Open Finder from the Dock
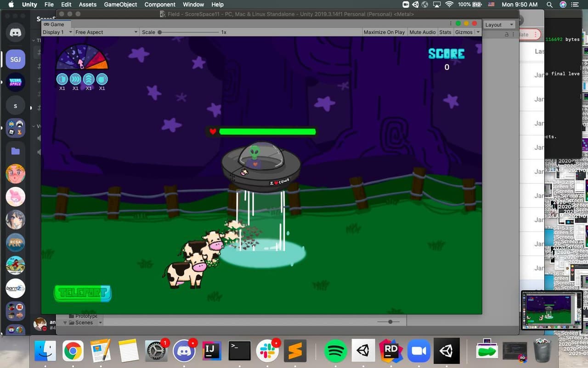The width and height of the screenshot is (588, 368). coord(45,352)
